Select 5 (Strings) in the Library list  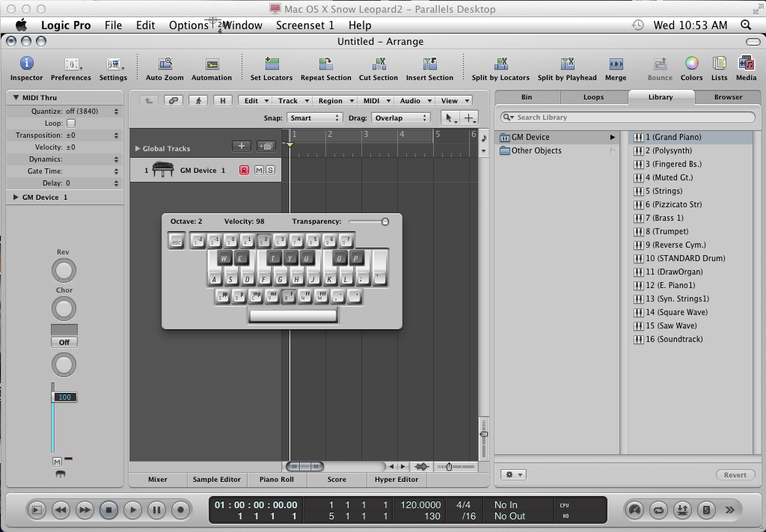tap(690, 191)
